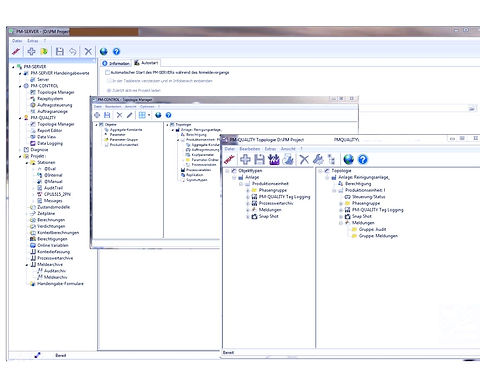Viewport: 480px width, 380px height.
Task: Collapse the Stationen node in PM-SERVER tree
Action: 27,163
